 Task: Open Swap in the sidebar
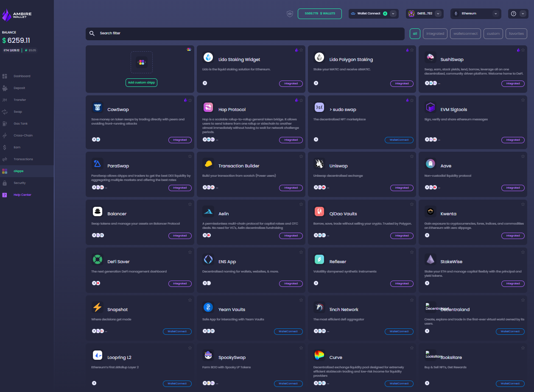[18, 112]
